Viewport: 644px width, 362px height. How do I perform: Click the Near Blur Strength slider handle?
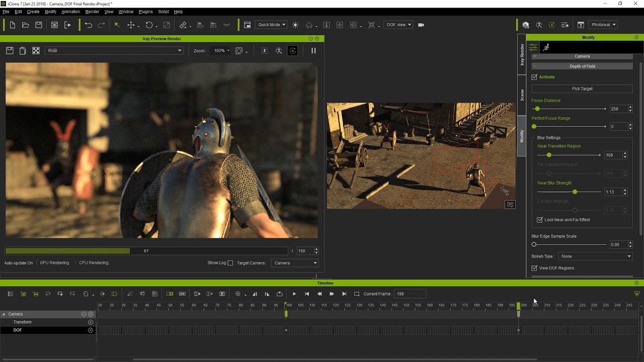coord(575,192)
